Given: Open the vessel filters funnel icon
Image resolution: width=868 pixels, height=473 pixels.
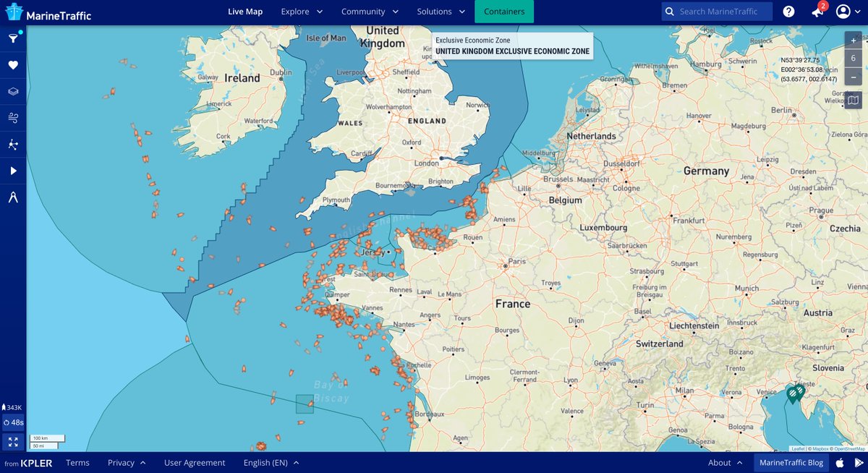Looking at the screenshot, I should tap(13, 38).
